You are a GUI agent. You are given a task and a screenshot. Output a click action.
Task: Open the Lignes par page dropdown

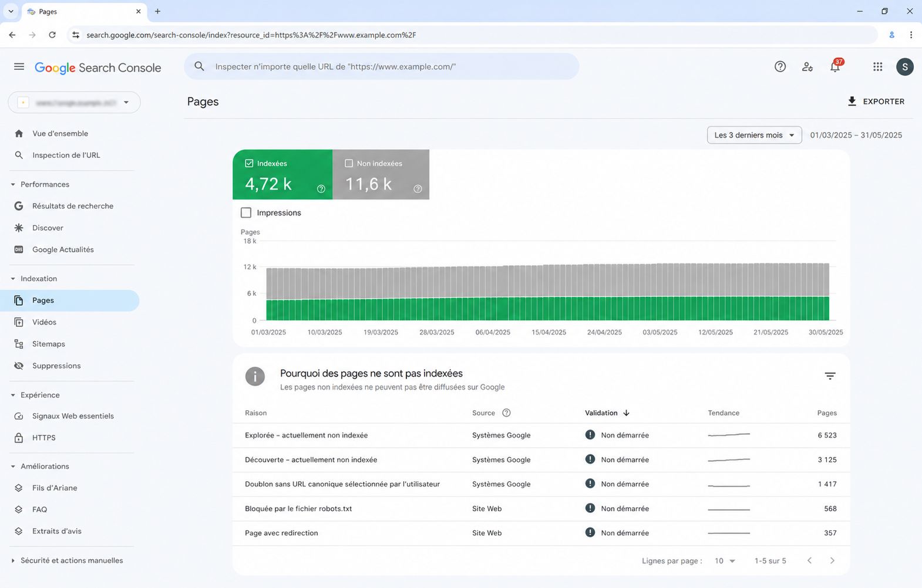click(x=725, y=561)
